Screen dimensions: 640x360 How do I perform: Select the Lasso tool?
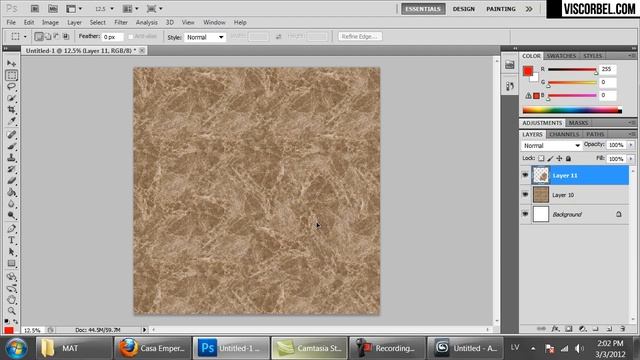[x=11, y=87]
